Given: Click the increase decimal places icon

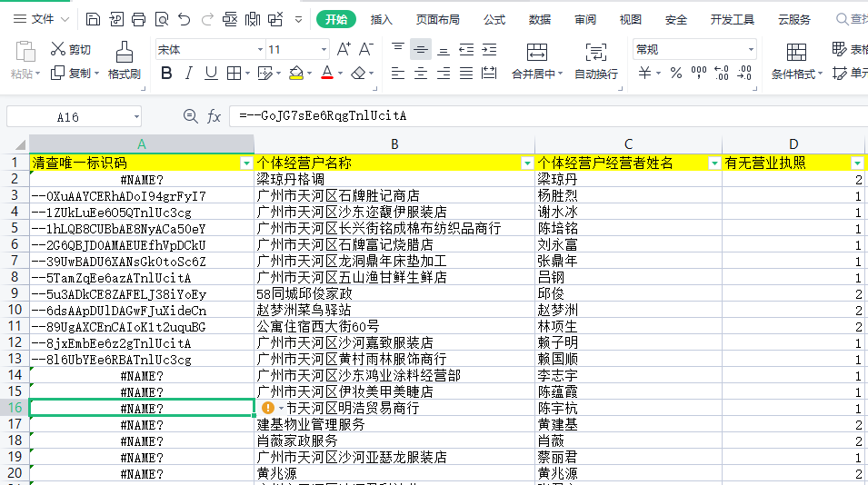Looking at the screenshot, I should pyautogui.click(x=722, y=73).
